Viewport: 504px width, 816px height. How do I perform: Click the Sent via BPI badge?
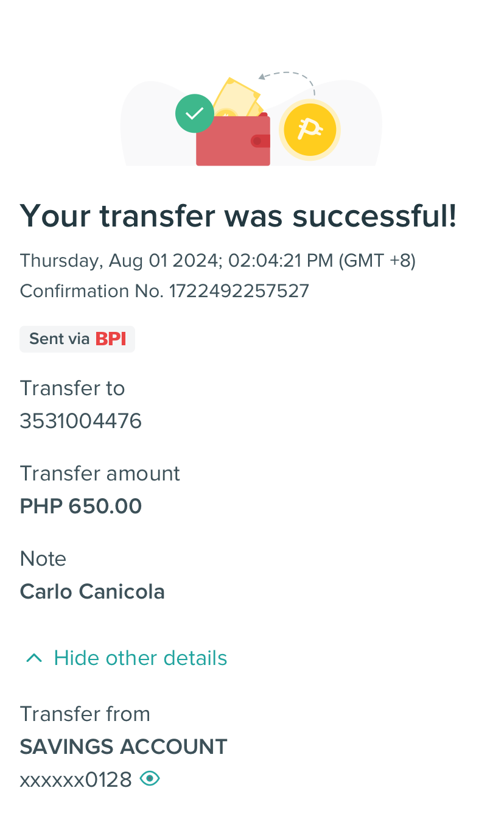point(77,339)
